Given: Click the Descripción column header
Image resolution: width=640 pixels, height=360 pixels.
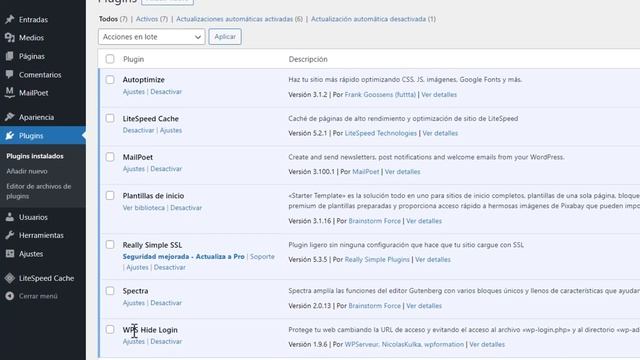Looking at the screenshot, I should (x=308, y=59).
